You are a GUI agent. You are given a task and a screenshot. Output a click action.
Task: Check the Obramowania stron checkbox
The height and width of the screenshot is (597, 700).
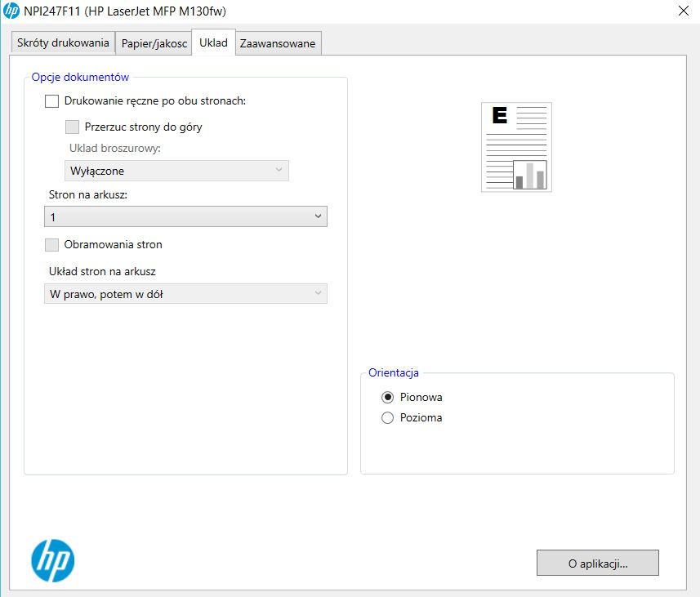coord(51,245)
